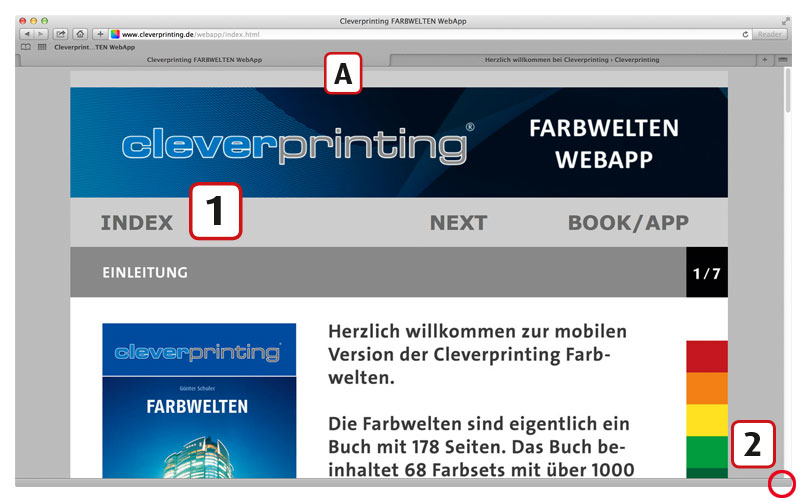This screenshot has width=800, height=500.
Task: Enter full screen with the arrows icon
Action: click(785, 21)
